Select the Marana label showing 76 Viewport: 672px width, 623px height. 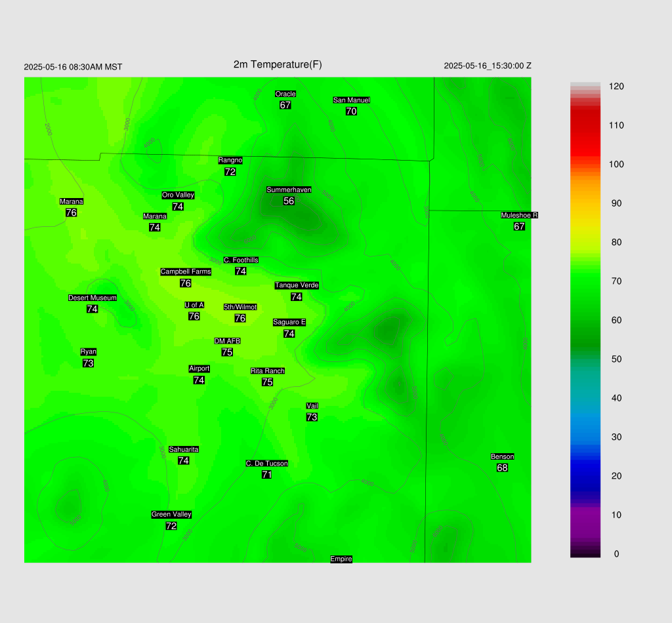(x=71, y=202)
